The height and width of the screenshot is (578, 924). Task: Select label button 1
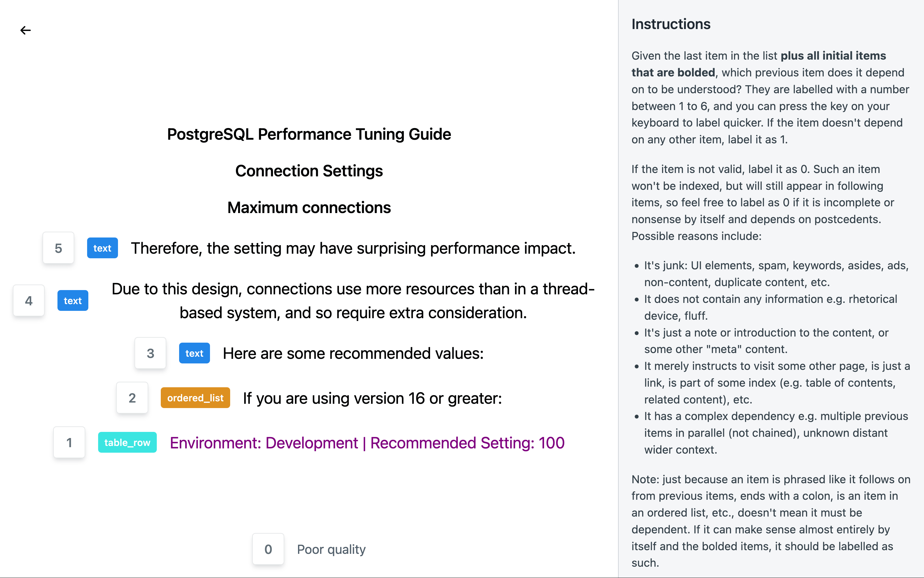(69, 442)
